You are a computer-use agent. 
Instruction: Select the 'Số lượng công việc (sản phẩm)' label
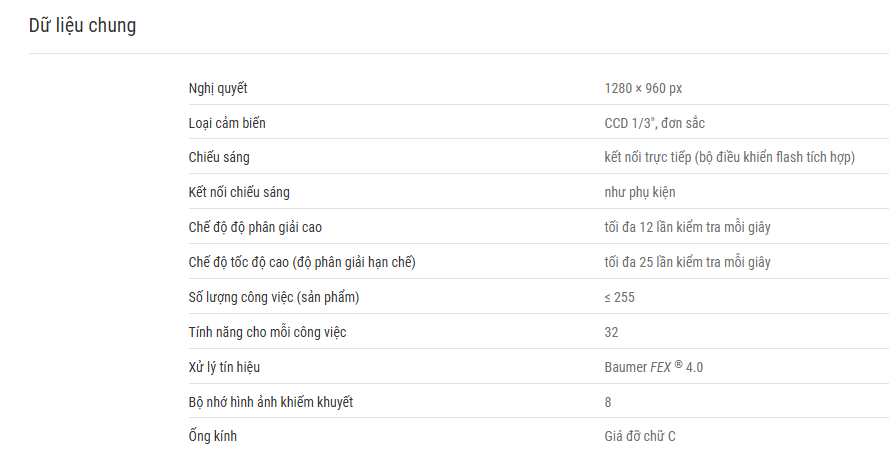tap(273, 298)
